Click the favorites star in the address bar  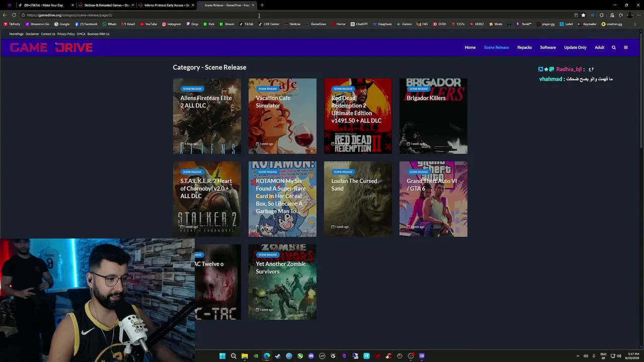tap(583, 15)
